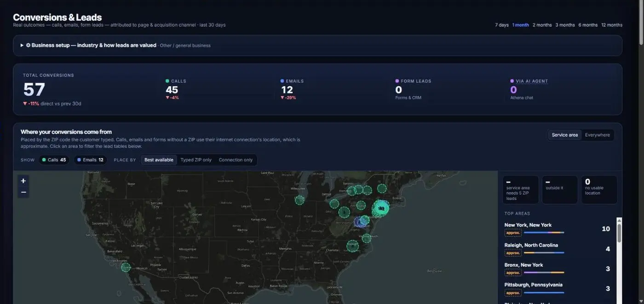Open the Pittsburgh, Pennsylvania area
Viewport: 644px width, 304px height.
[x=558, y=289]
